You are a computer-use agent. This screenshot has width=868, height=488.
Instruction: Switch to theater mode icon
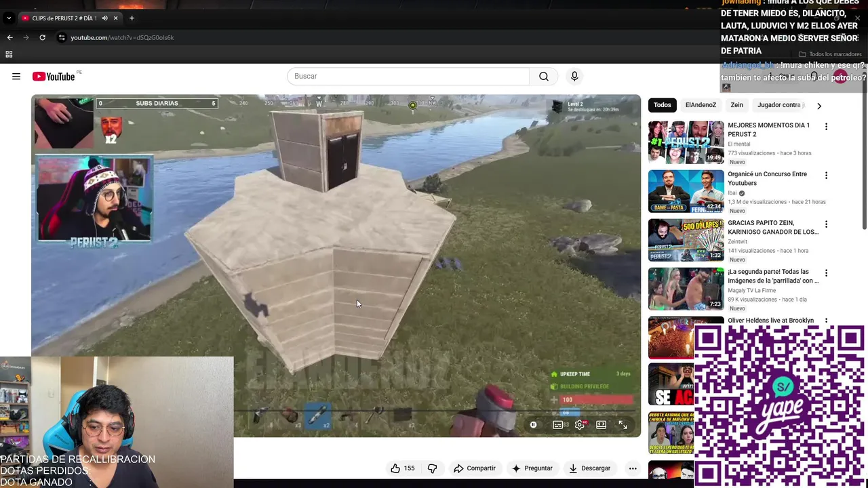pos(601,425)
